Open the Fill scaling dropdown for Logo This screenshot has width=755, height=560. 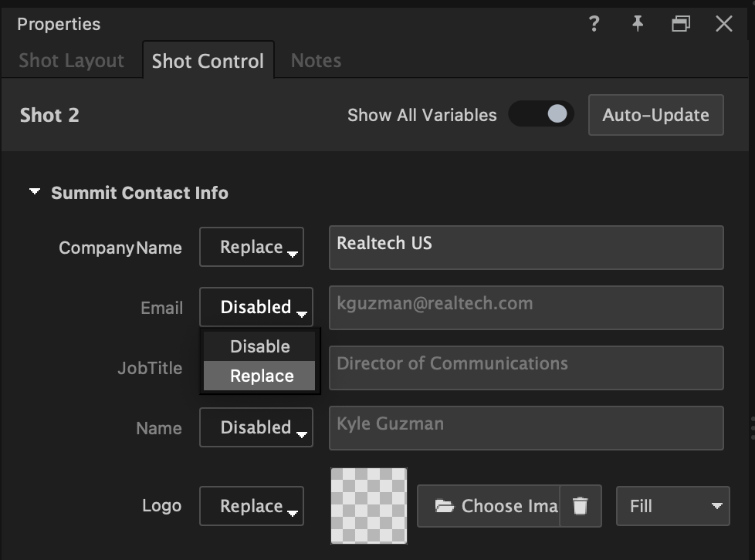[x=672, y=506]
